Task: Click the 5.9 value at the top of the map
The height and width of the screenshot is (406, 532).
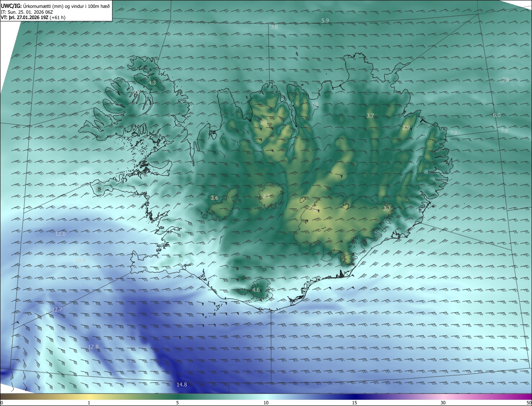Action: pyautogui.click(x=325, y=20)
